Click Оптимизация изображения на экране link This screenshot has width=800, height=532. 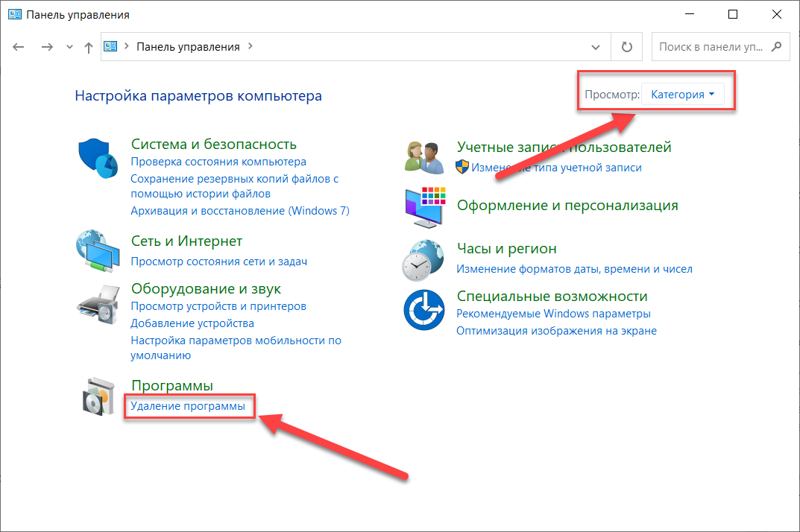tap(557, 331)
